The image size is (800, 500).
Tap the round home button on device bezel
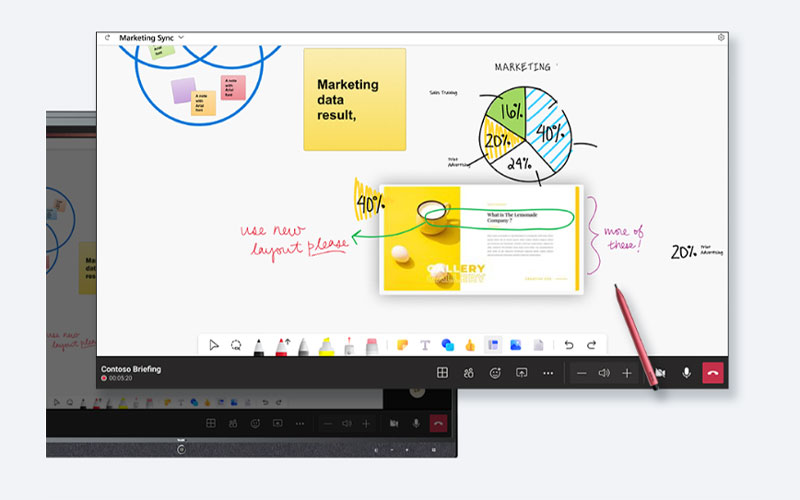click(181, 449)
